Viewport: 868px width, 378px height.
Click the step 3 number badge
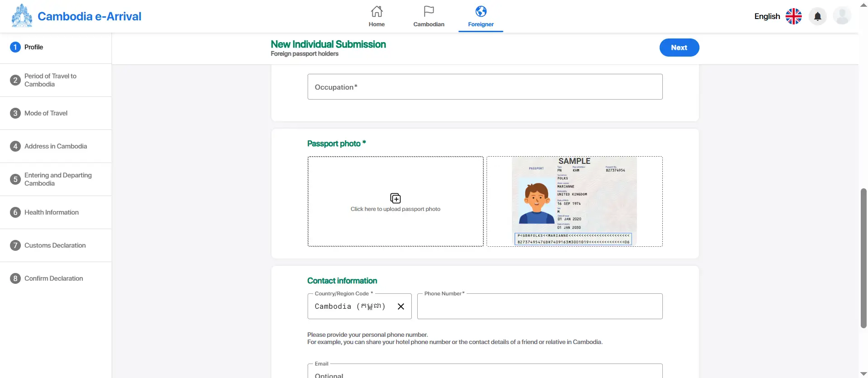pyautogui.click(x=15, y=113)
